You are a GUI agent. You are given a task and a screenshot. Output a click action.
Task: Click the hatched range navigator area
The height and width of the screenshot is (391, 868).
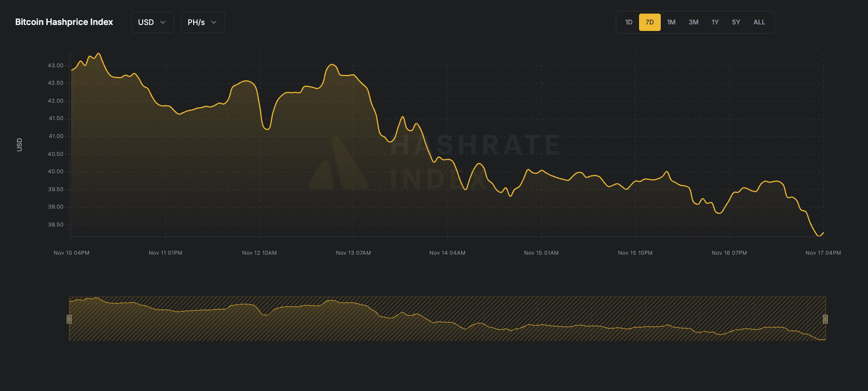pos(447,319)
